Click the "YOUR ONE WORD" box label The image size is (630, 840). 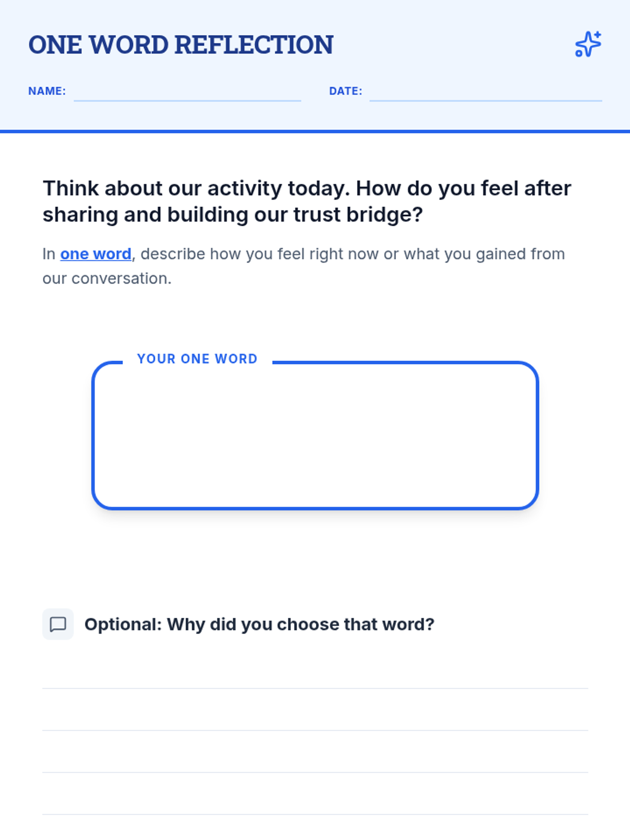point(197,359)
